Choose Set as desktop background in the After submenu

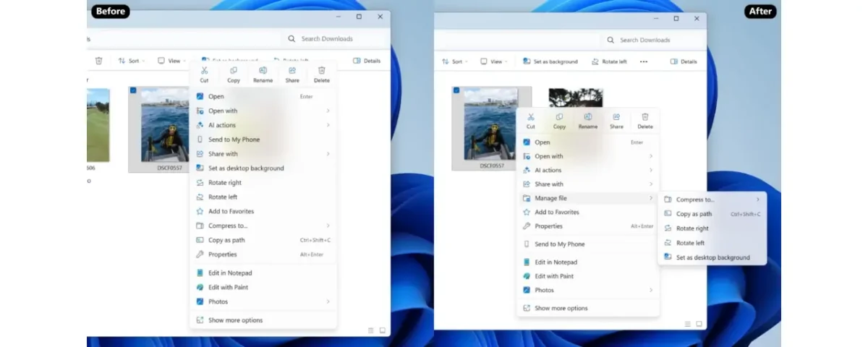(712, 257)
